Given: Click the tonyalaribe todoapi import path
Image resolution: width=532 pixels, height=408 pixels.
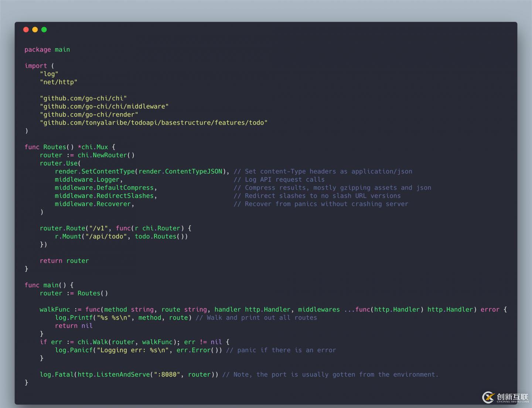Looking at the screenshot, I should tap(154, 123).
